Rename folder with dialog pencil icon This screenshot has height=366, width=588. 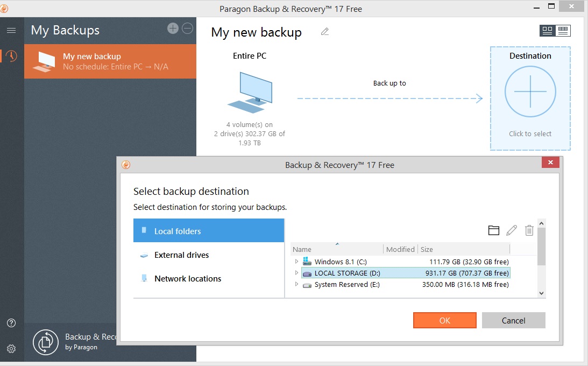coord(512,230)
